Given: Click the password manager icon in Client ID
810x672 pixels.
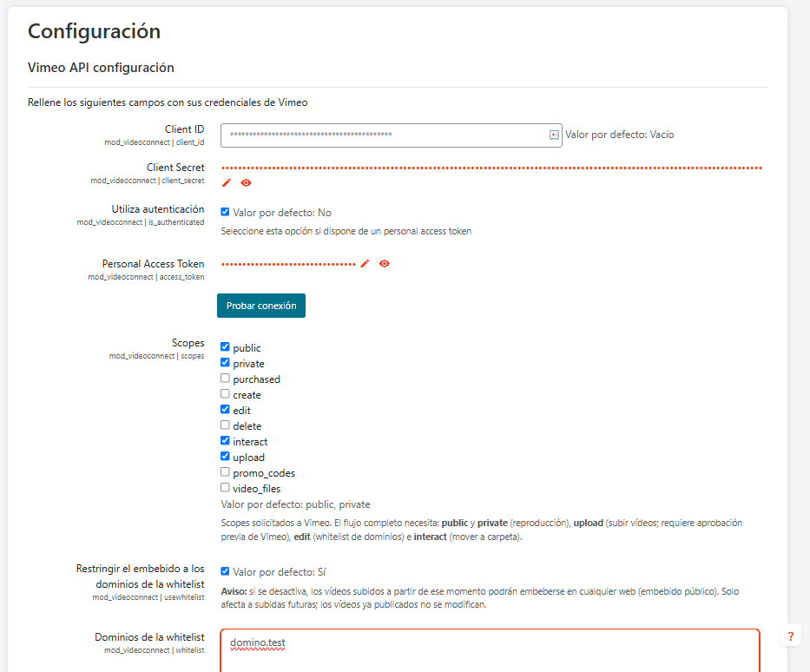Looking at the screenshot, I should (x=554, y=135).
